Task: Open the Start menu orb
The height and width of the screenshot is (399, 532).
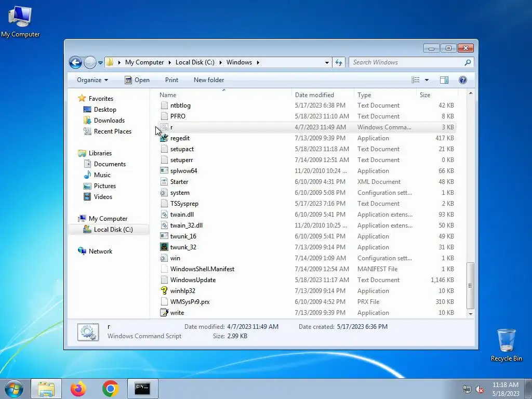Action: (x=14, y=389)
